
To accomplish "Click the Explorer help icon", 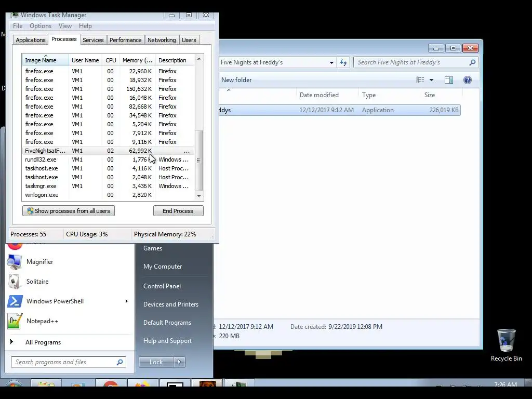I will point(467,80).
